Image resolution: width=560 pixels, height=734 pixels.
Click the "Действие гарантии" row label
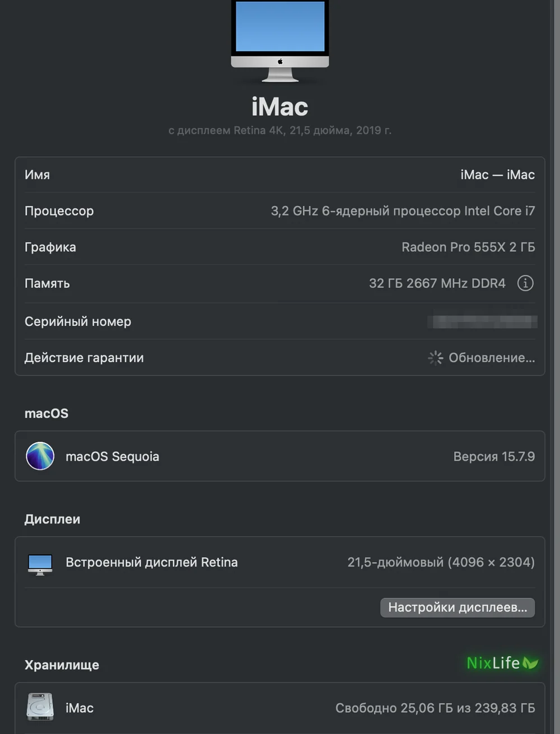(x=84, y=358)
